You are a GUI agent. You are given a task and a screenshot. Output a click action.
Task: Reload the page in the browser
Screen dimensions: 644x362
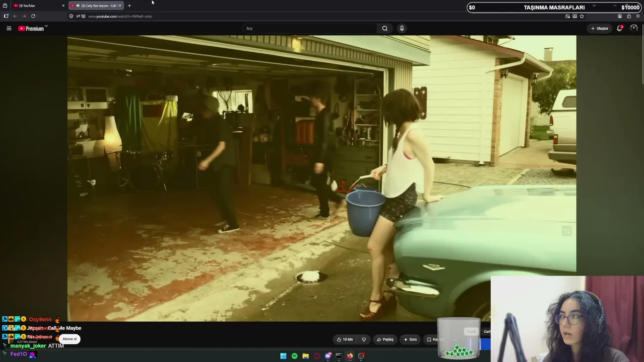pos(33,16)
